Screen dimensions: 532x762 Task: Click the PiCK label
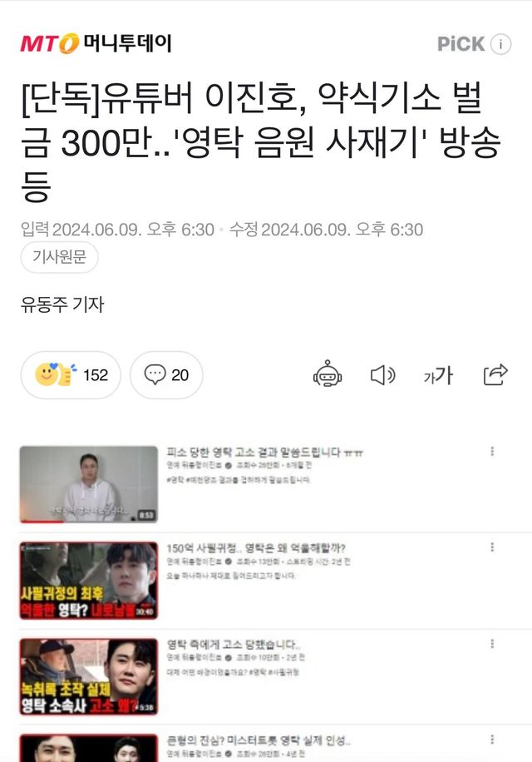(461, 44)
